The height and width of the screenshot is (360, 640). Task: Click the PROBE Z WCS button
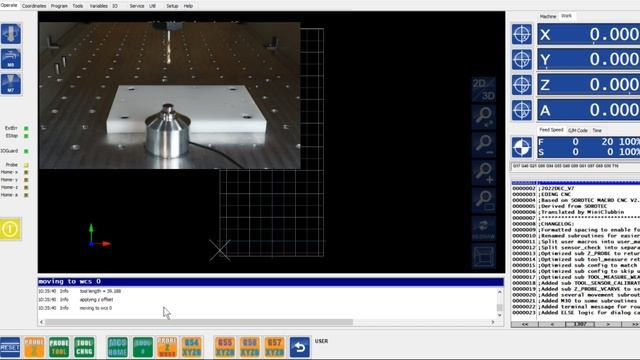167,347
